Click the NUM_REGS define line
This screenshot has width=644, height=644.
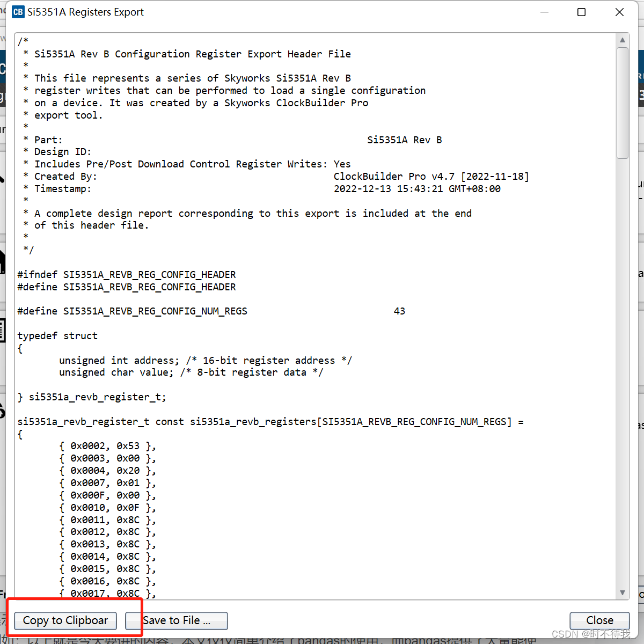click(x=211, y=311)
